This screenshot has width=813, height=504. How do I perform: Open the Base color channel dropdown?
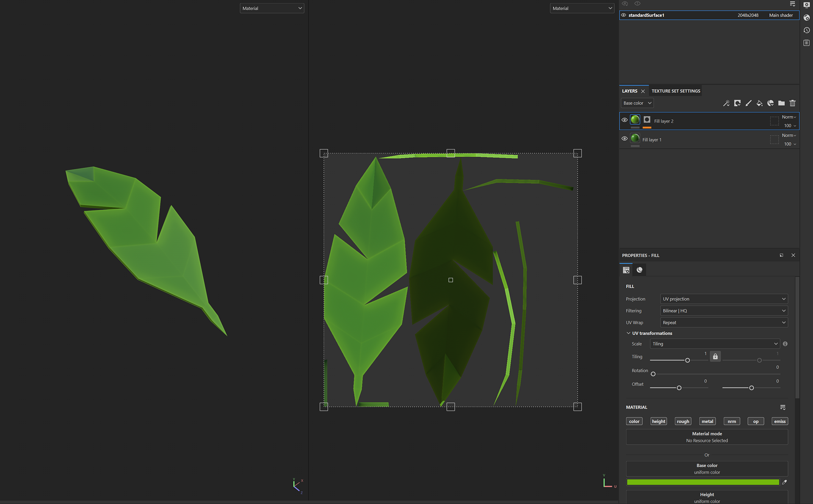tap(637, 103)
